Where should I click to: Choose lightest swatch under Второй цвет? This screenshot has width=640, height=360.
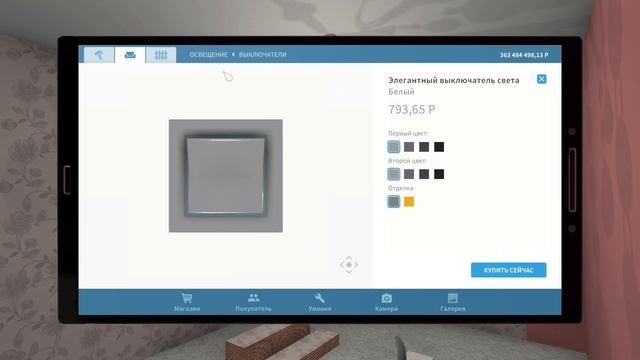(x=393, y=174)
